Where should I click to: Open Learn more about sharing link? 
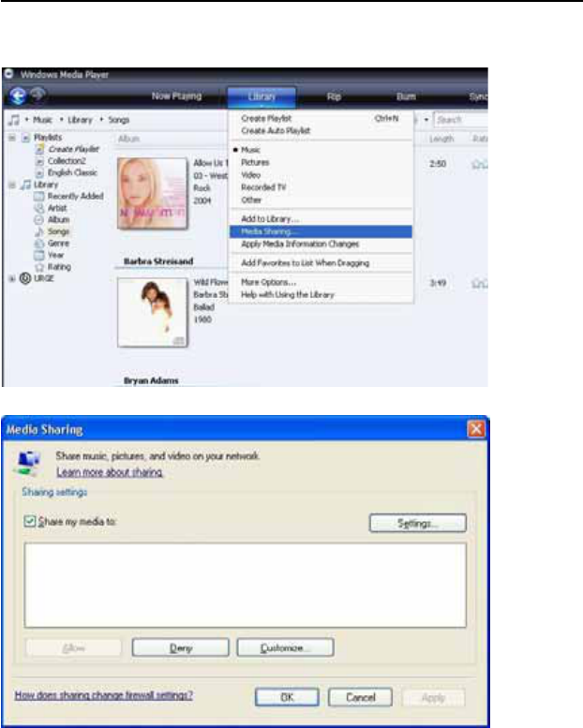[110, 472]
